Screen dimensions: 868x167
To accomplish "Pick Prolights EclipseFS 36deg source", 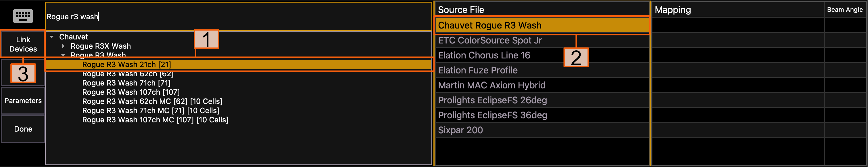I will click(492, 115).
